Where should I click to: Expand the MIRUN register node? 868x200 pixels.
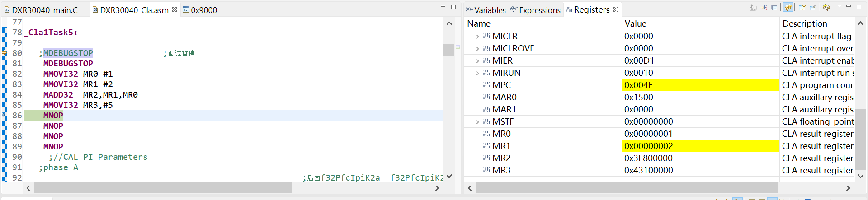coord(478,73)
